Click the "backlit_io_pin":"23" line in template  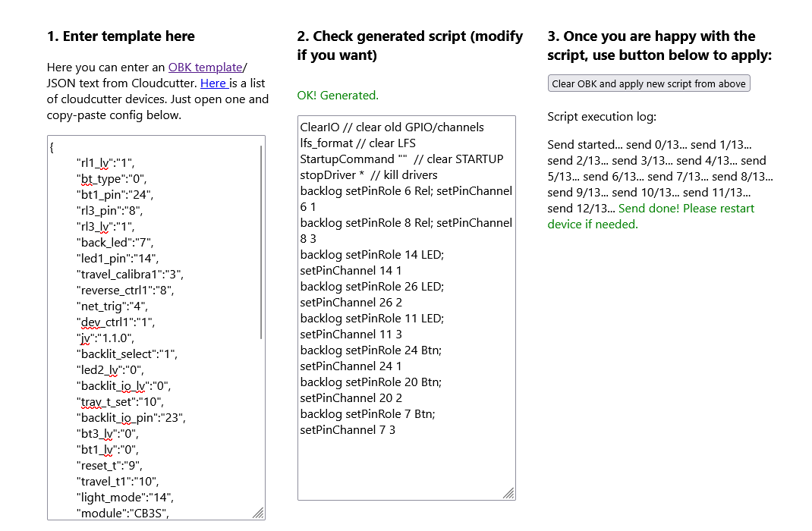[131, 418]
